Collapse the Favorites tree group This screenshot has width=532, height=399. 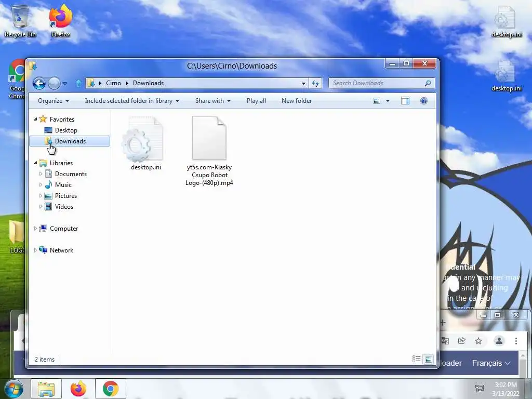tap(35, 119)
